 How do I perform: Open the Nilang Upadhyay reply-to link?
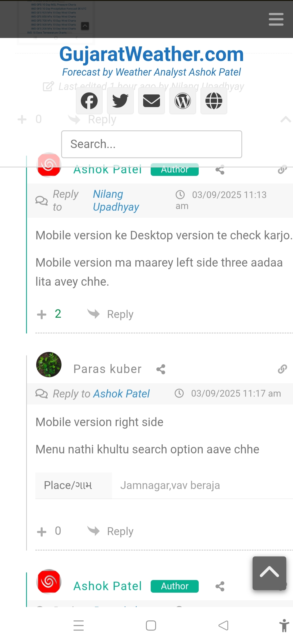116,201
